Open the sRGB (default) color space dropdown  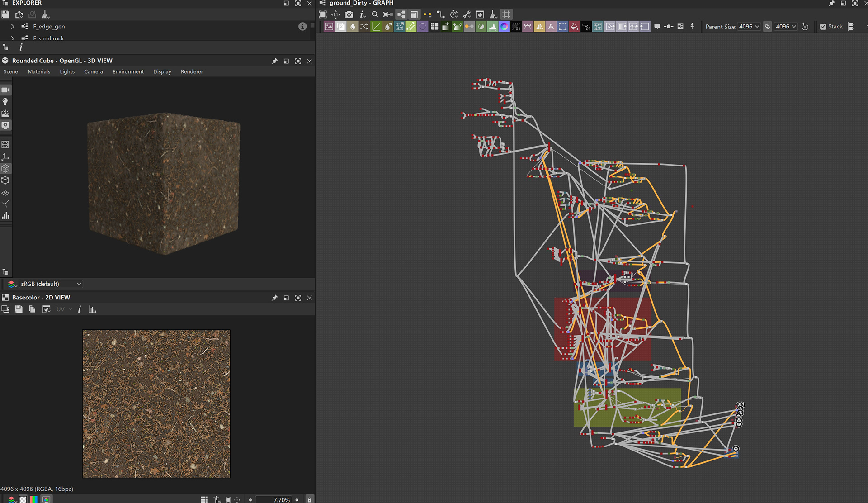[50, 284]
